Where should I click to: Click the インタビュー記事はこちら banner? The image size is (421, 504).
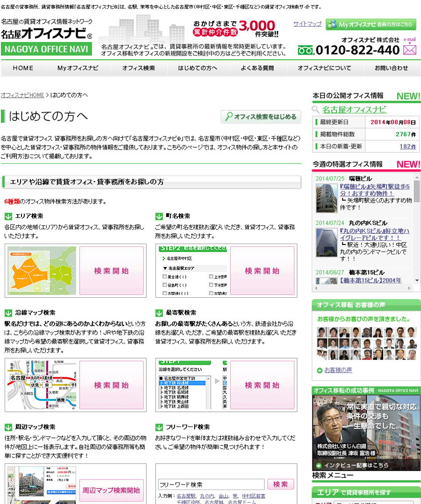366,429
